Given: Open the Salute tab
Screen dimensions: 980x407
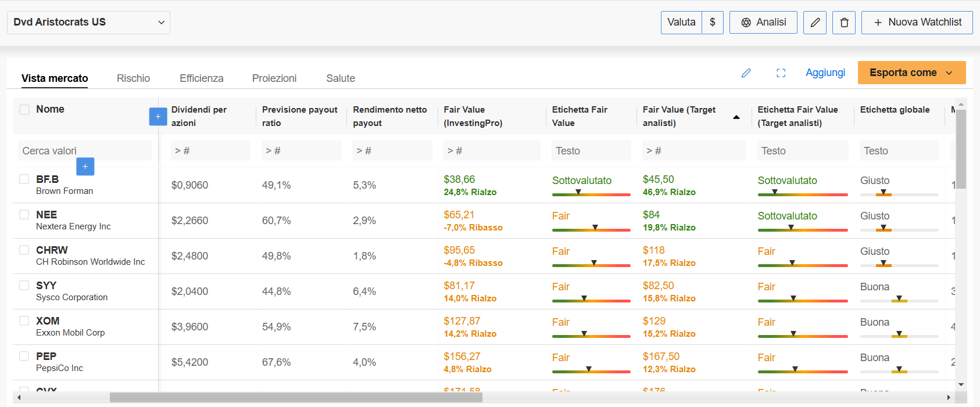Looking at the screenshot, I should (x=341, y=78).
